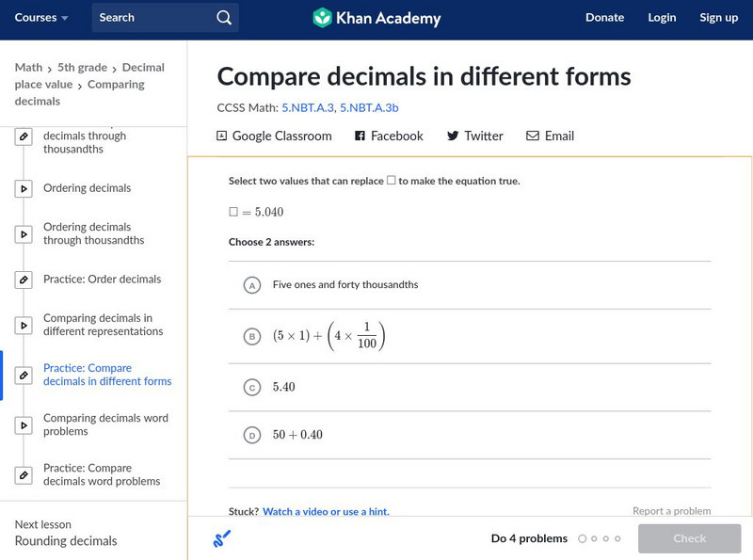Select answer choice C: 5.40

[251, 387]
